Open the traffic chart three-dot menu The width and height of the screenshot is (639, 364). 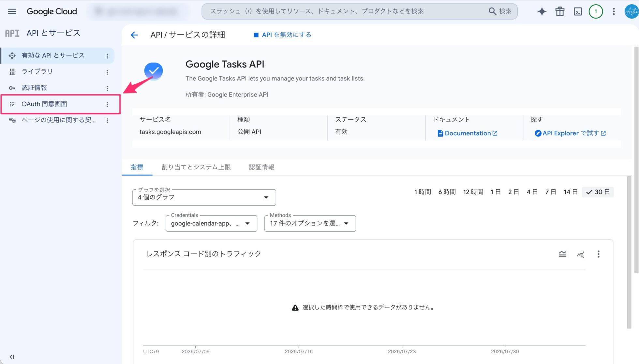pyautogui.click(x=598, y=254)
